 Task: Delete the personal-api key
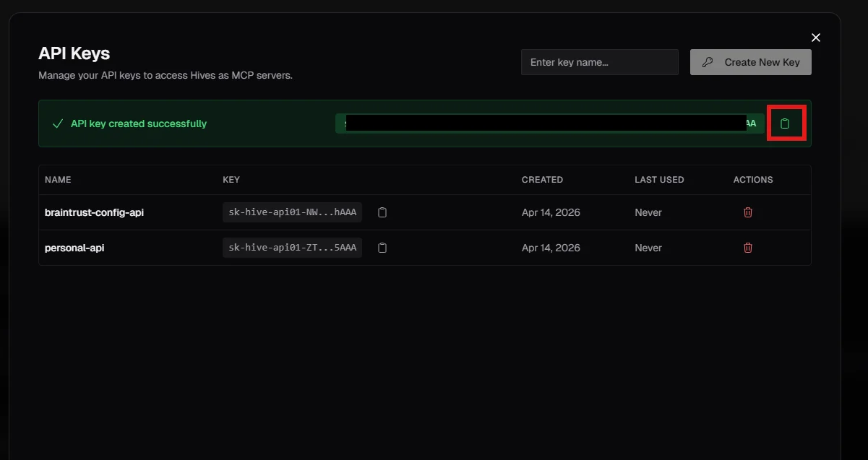[748, 248]
